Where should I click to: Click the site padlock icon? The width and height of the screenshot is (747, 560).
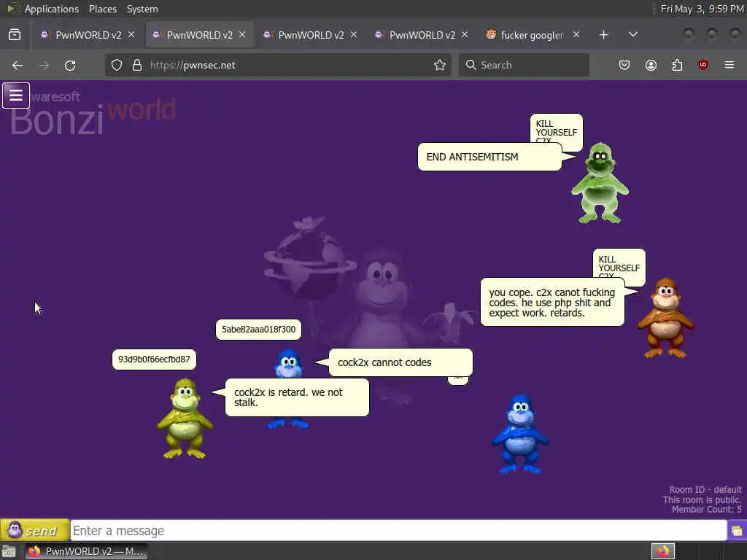point(137,65)
